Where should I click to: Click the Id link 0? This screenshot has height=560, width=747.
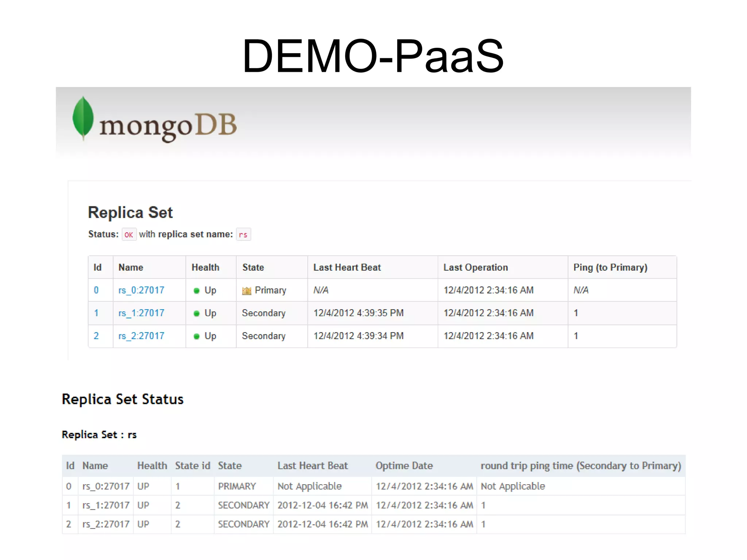[96, 290]
